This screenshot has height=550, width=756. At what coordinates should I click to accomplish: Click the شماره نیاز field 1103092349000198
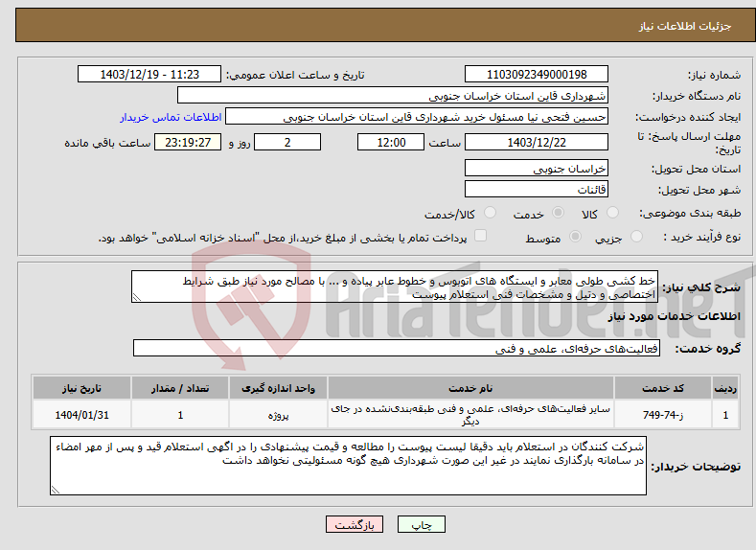[537, 74]
